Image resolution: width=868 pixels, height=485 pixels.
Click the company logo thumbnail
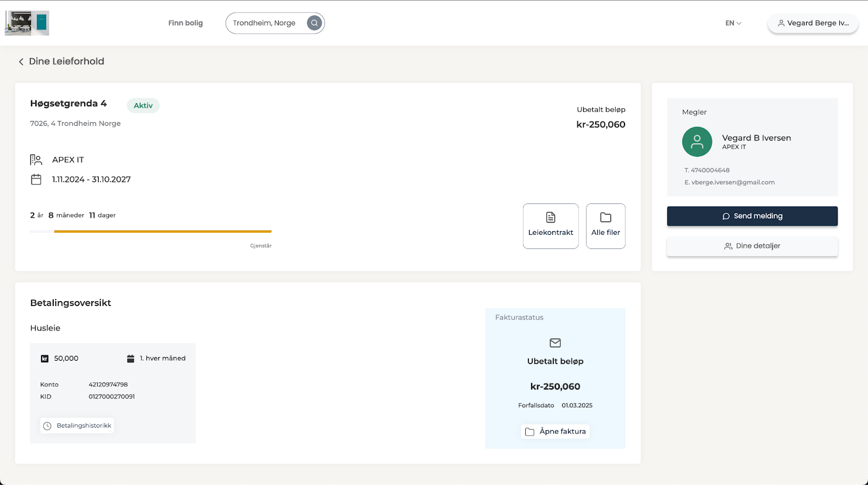pyautogui.click(x=27, y=23)
